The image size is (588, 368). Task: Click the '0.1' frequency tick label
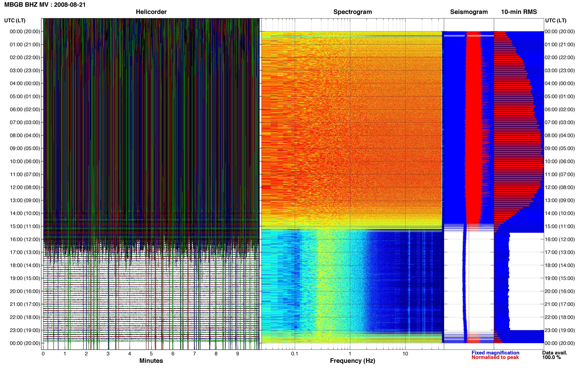(295, 354)
